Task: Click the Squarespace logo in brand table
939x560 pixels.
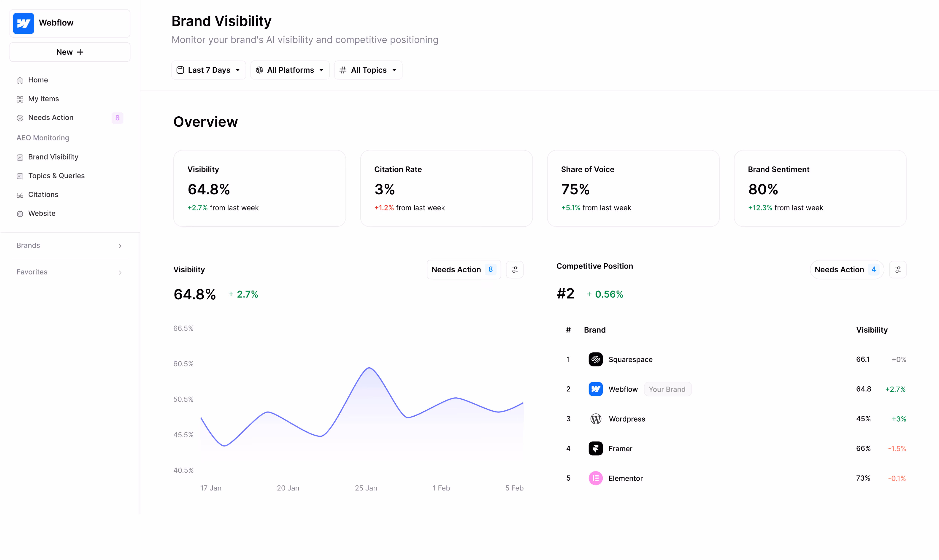Action: click(x=596, y=359)
